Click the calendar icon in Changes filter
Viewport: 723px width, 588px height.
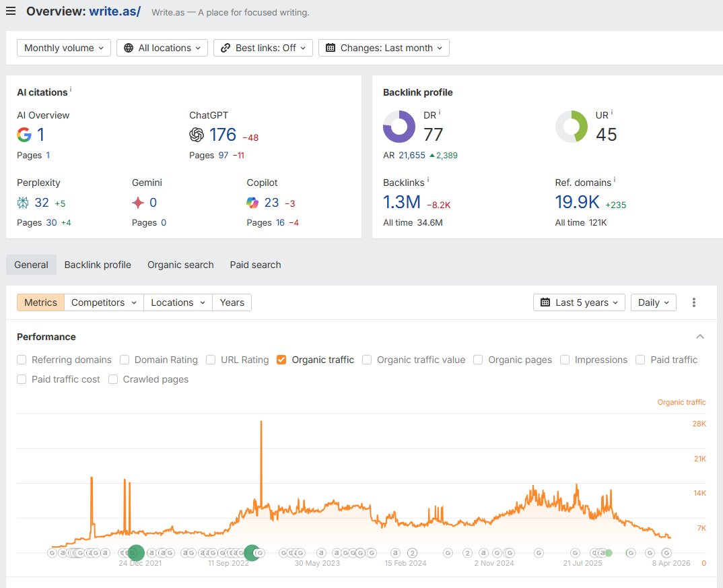click(331, 48)
